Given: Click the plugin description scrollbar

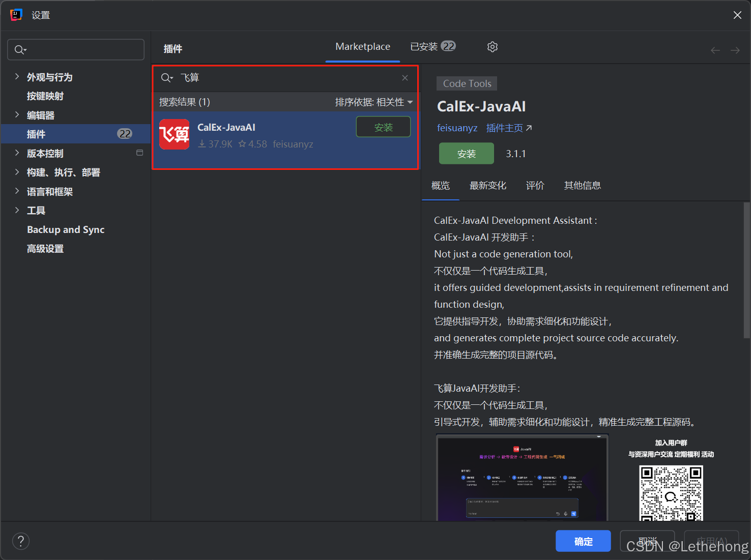Looking at the screenshot, I should (x=746, y=270).
